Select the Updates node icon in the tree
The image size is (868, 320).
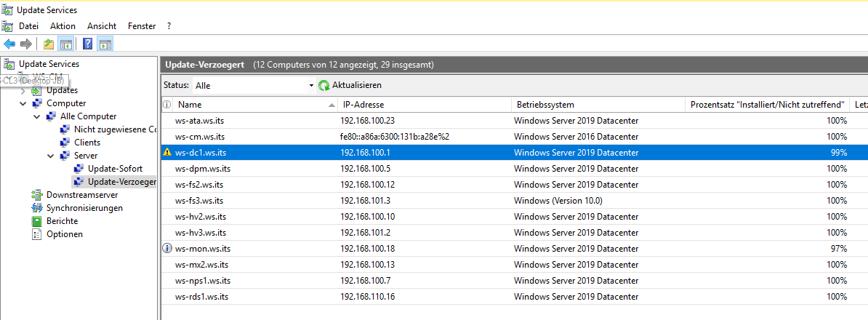click(36, 90)
